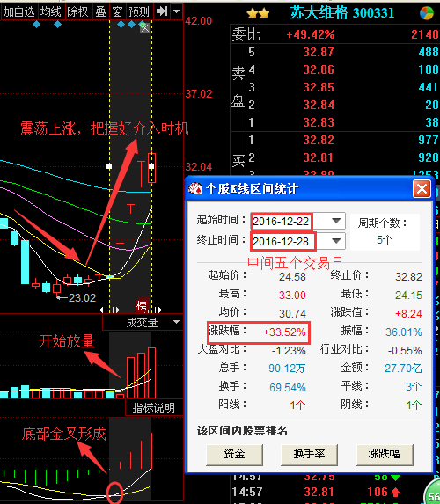This screenshot has height=504, width=440.
Task: Click the 资金 ranking button
Action: tap(234, 454)
